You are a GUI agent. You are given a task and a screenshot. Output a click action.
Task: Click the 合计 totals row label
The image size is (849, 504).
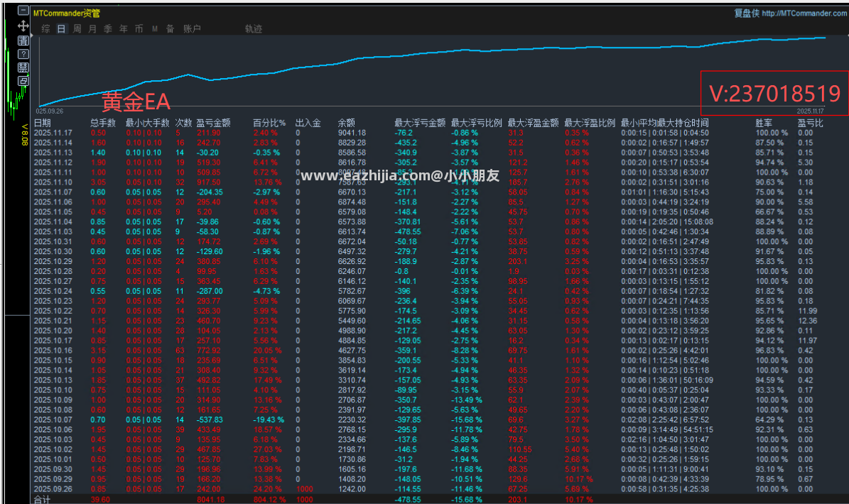coord(42,499)
